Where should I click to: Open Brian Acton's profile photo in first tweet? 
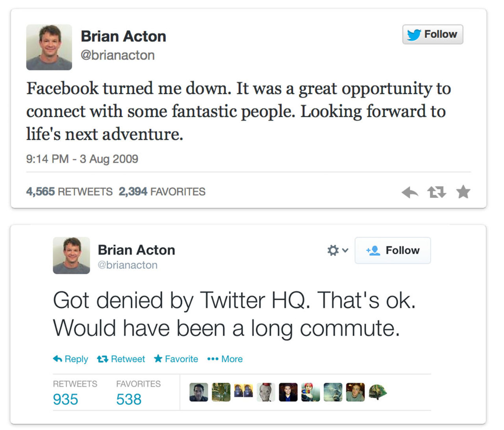pos(49,47)
